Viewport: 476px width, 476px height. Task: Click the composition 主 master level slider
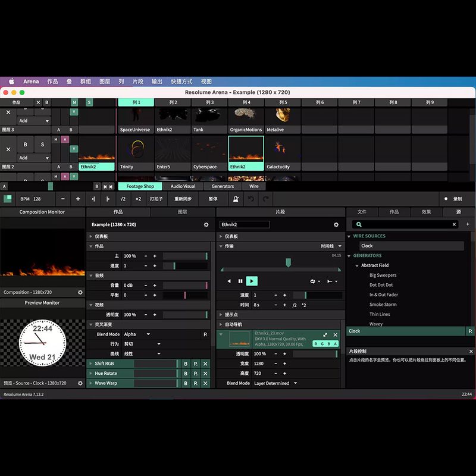(x=185, y=256)
